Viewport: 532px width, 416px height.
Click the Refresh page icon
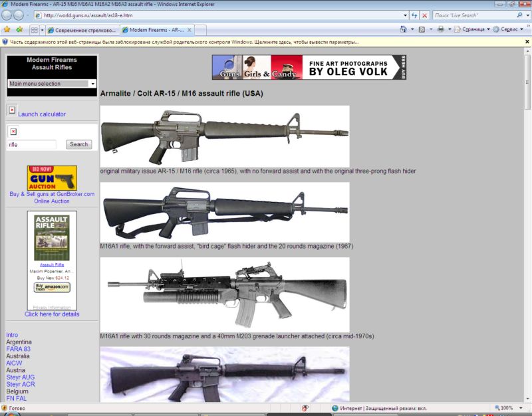[x=414, y=15]
